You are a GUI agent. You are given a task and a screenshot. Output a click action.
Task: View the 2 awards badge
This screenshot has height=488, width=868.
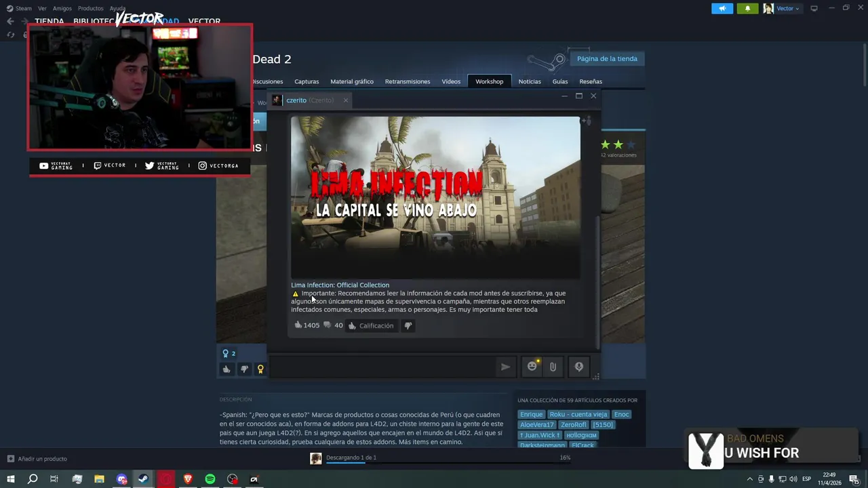(x=229, y=353)
